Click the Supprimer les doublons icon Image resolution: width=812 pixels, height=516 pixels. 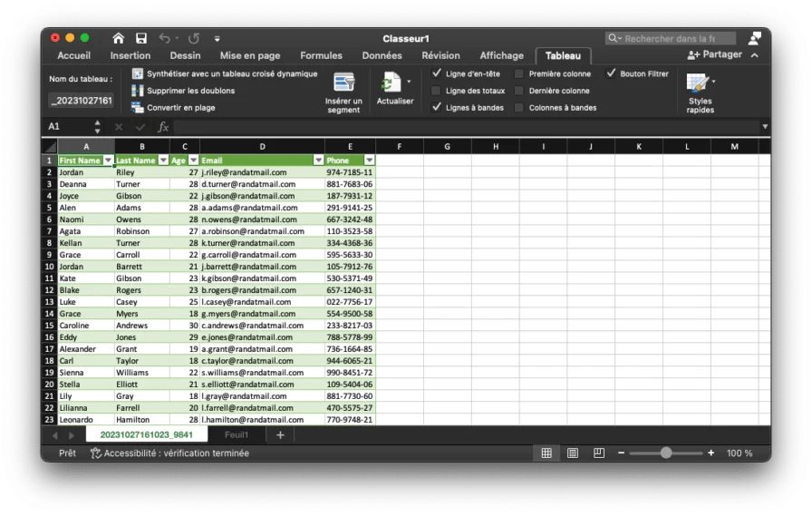click(x=137, y=91)
